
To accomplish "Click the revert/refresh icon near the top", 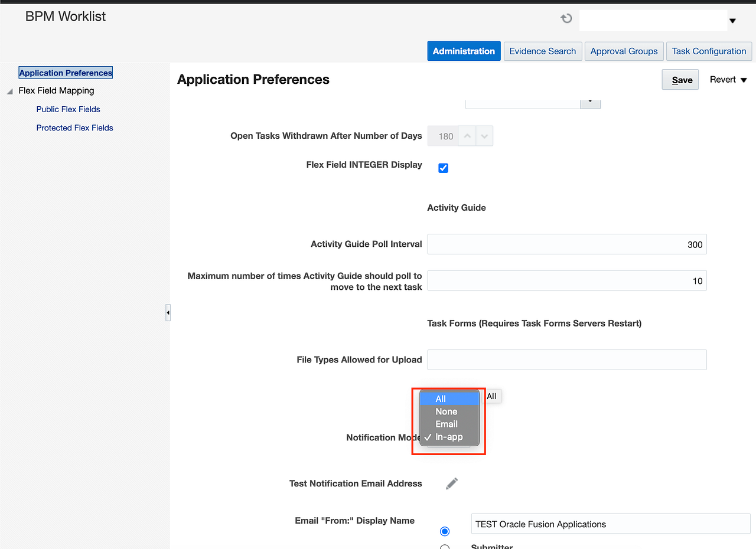I will pos(565,18).
